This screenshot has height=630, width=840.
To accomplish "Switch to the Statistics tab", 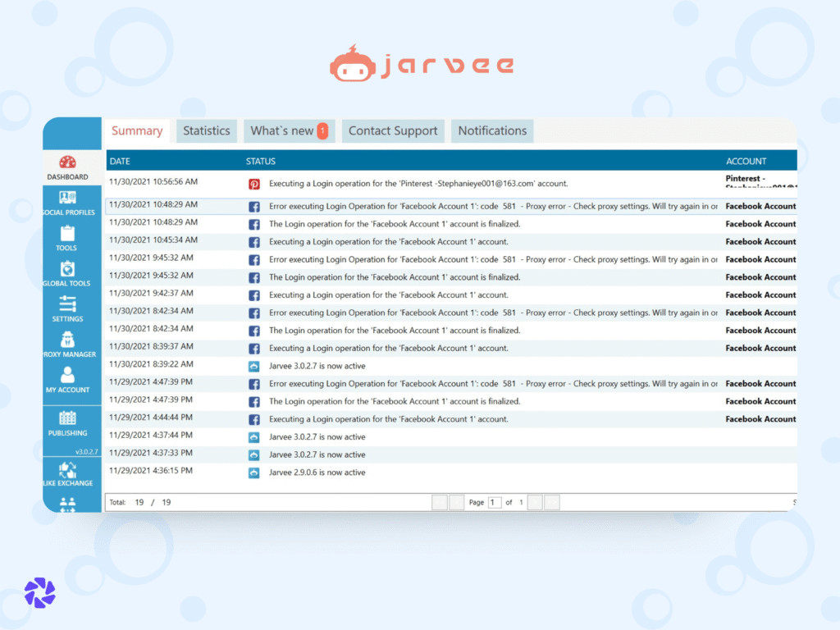I will tap(206, 130).
